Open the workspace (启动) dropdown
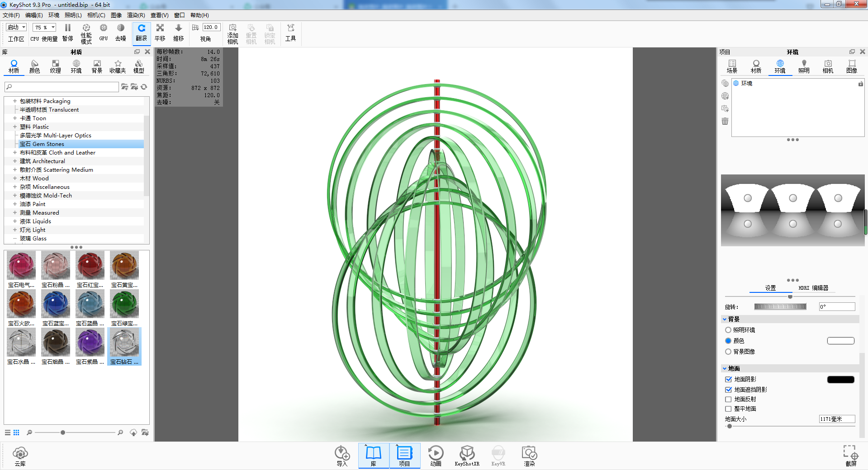Viewport: 868px width, 470px height. [x=16, y=27]
